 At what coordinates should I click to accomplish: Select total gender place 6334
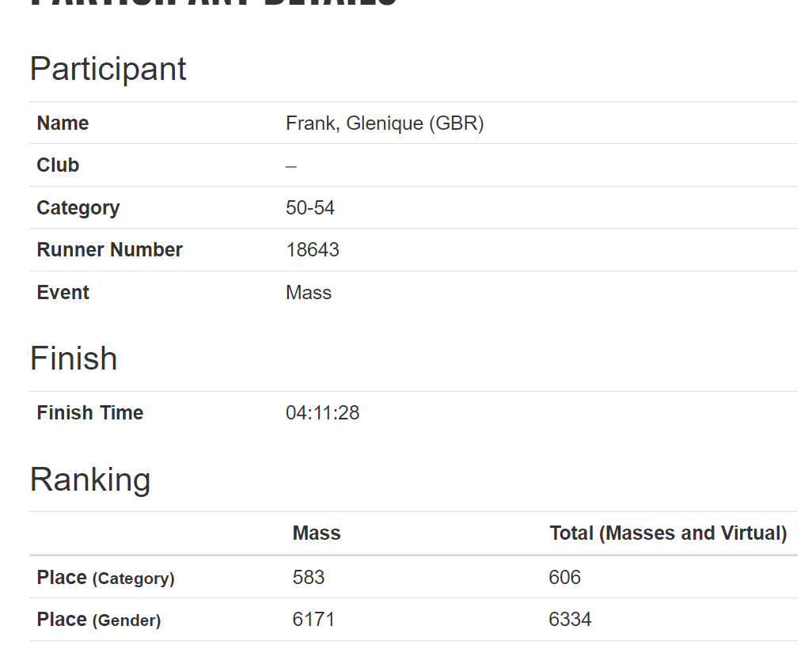click(x=570, y=620)
